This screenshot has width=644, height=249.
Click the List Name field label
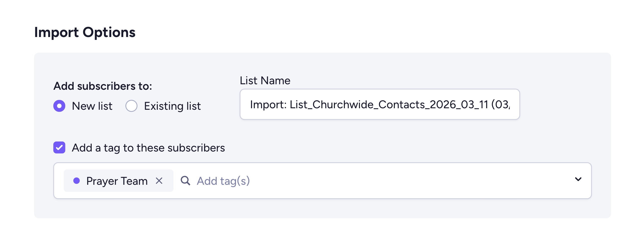click(x=265, y=80)
